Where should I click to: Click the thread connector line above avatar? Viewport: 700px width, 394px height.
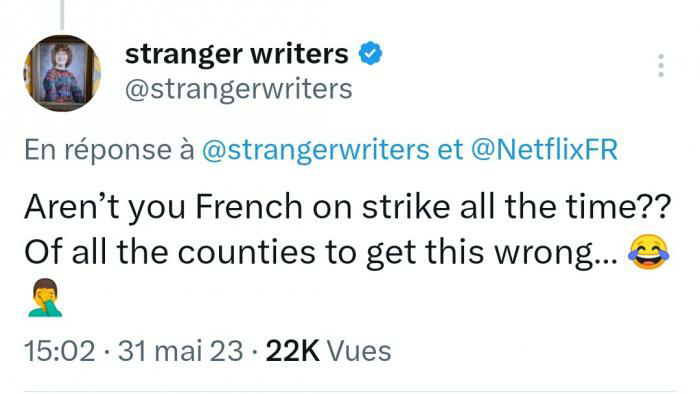(62, 15)
